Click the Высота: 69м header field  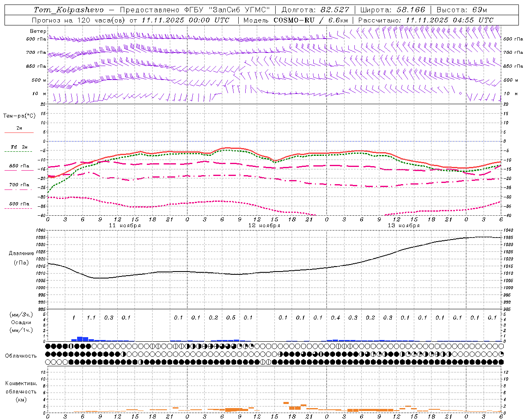(x=461, y=10)
